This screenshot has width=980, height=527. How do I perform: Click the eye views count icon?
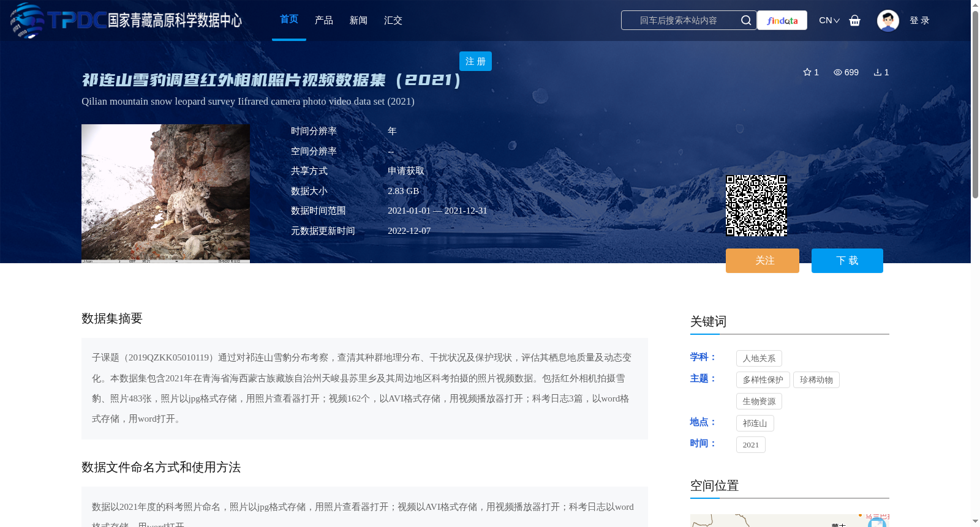click(837, 72)
